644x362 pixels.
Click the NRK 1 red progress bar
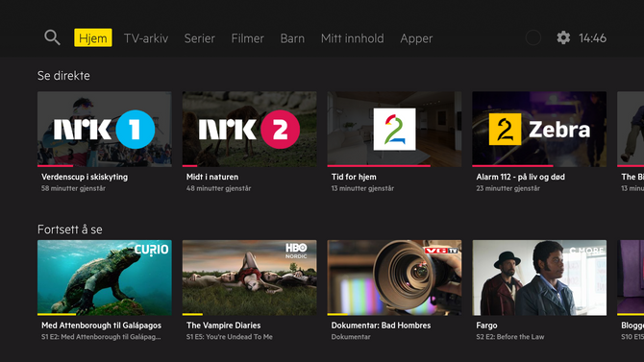point(55,166)
